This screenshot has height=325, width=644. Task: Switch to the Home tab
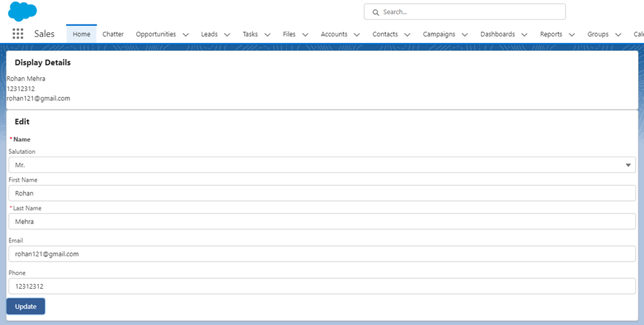tap(81, 34)
